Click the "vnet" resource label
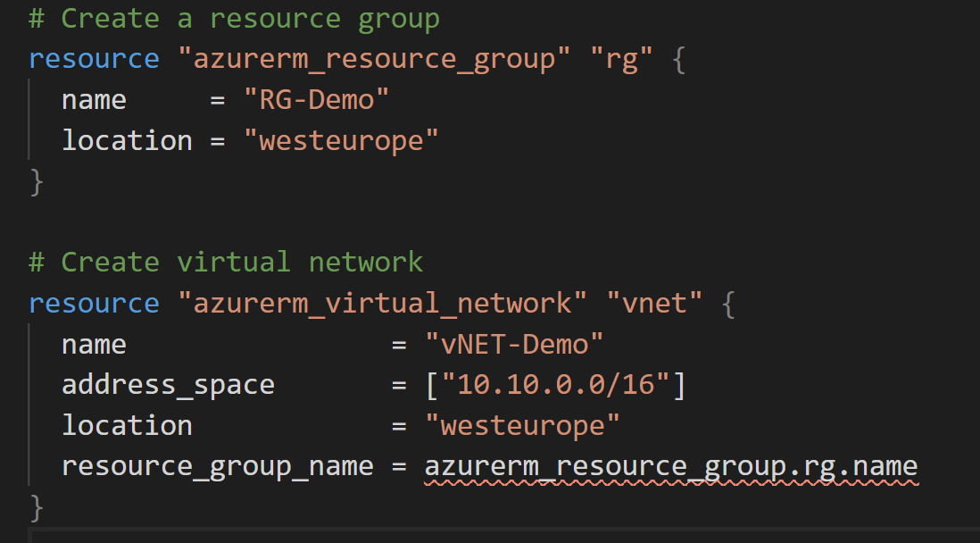 click(x=654, y=304)
